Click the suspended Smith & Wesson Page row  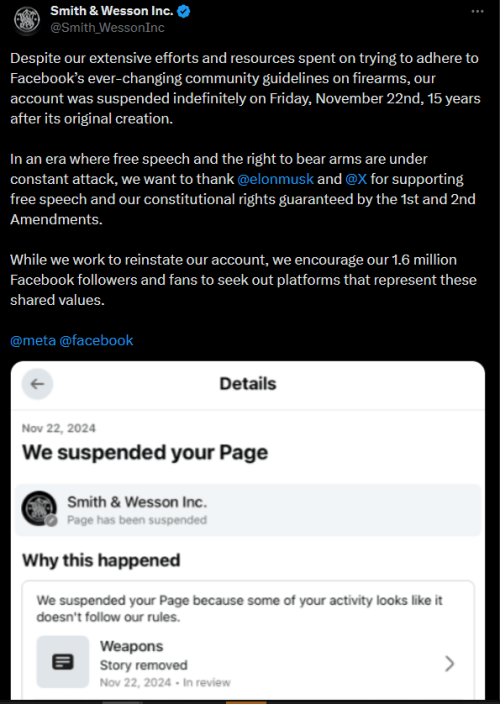point(248,510)
